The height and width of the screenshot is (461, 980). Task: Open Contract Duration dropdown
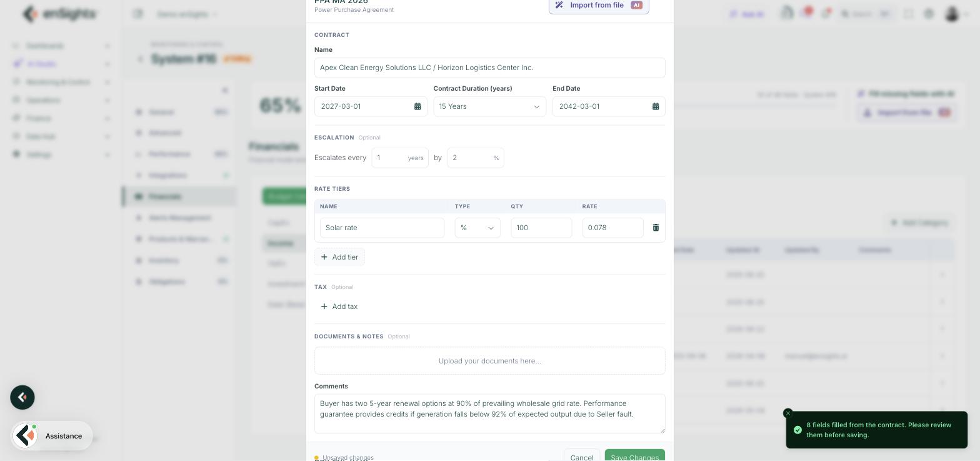pos(489,106)
